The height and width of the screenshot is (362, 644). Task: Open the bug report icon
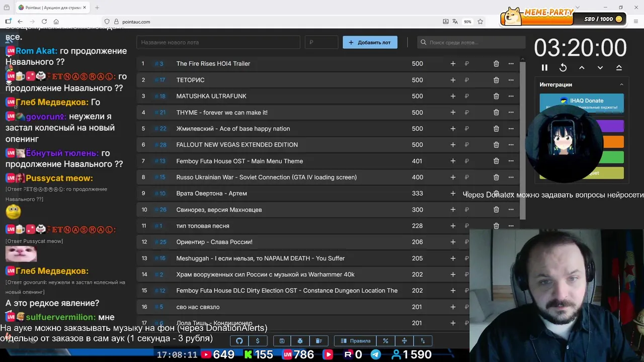(300, 341)
